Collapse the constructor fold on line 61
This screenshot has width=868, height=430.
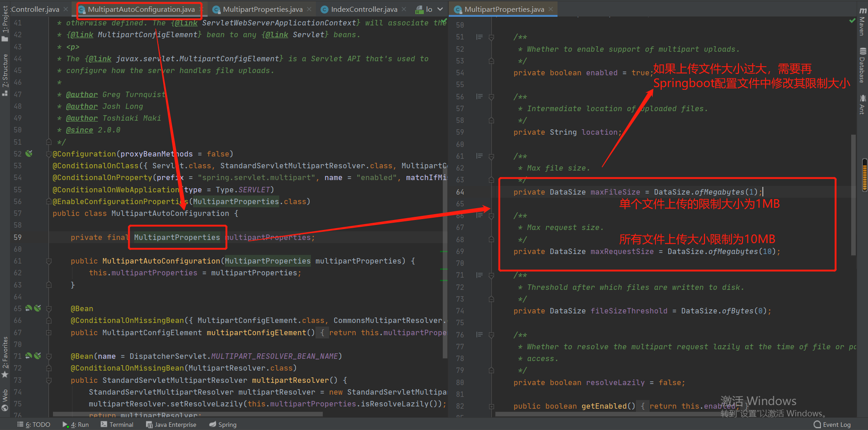[48, 261]
